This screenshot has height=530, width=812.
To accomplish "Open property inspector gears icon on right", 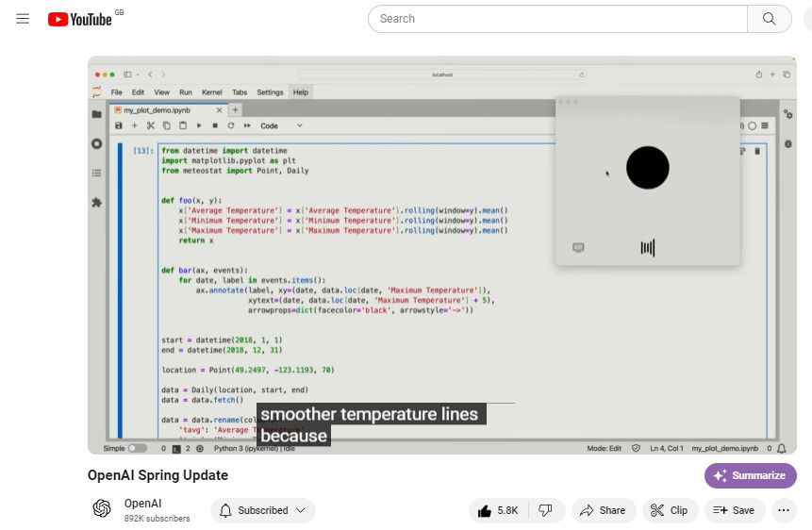I will point(787,114).
